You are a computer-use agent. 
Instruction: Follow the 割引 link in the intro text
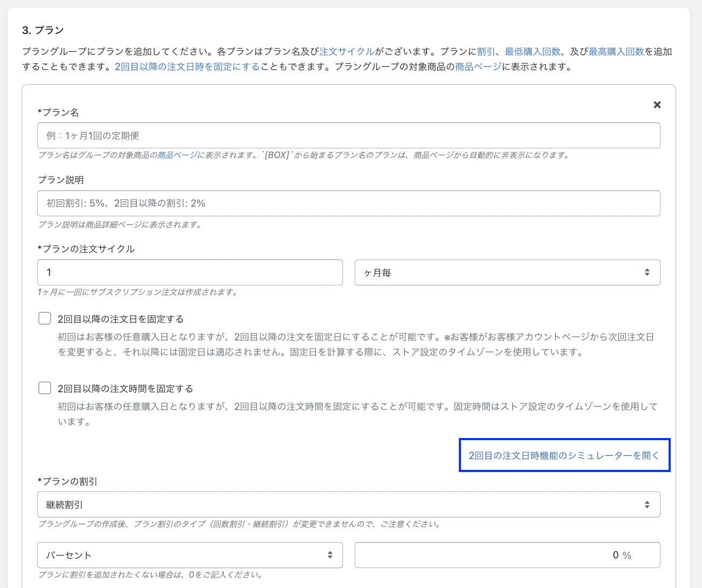pos(486,52)
